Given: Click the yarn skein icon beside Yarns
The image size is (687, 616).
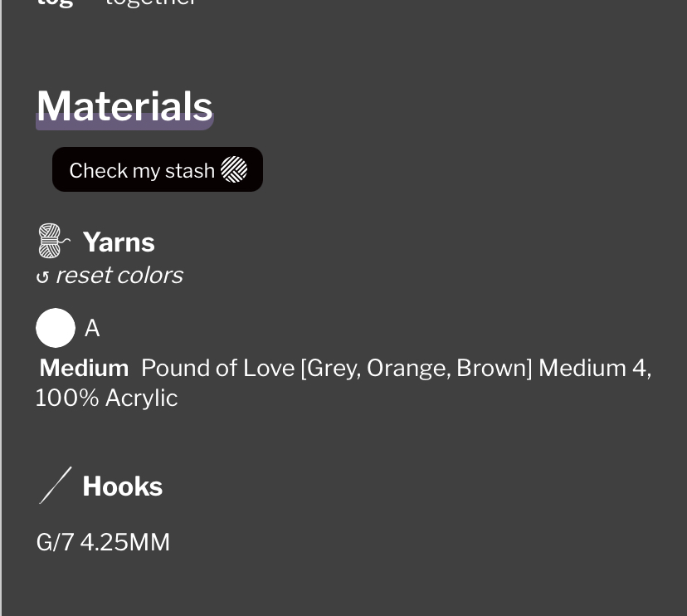Looking at the screenshot, I should point(53,241).
